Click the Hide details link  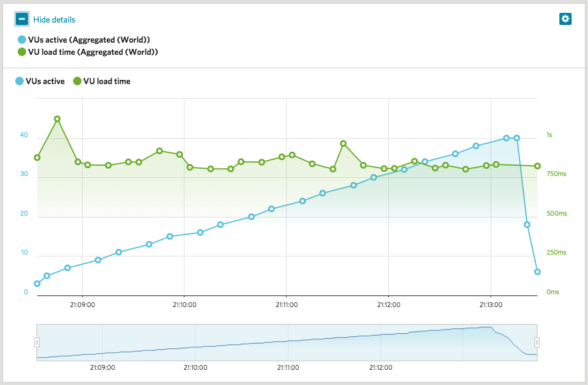[54, 20]
